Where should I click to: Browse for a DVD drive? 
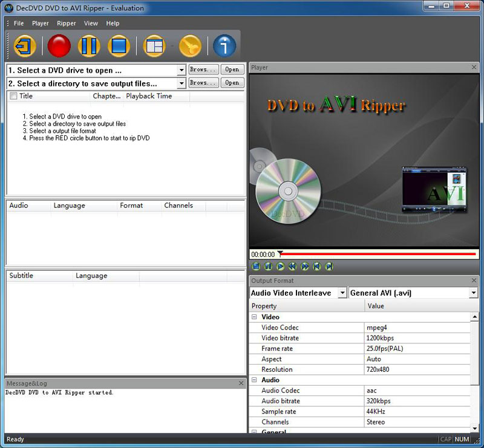pos(203,70)
